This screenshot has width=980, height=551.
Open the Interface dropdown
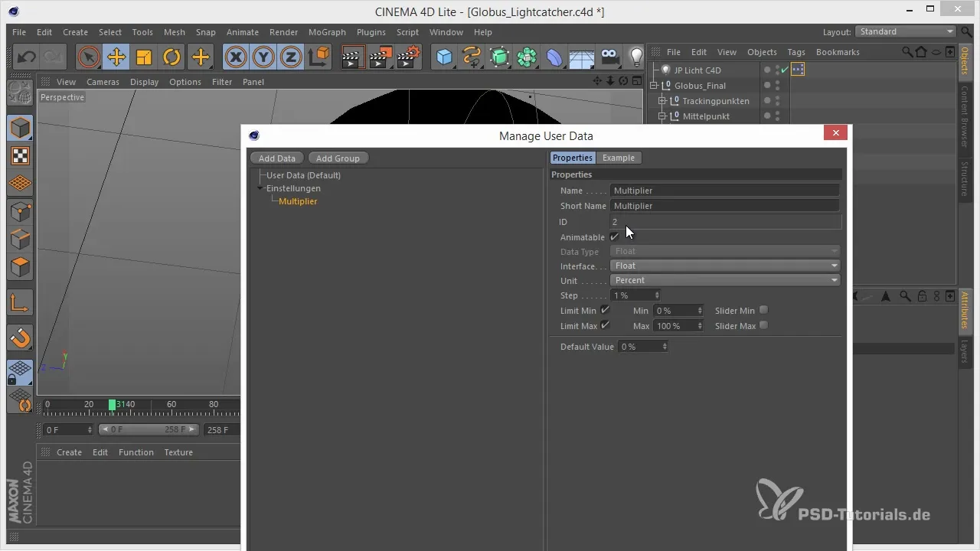(726, 266)
